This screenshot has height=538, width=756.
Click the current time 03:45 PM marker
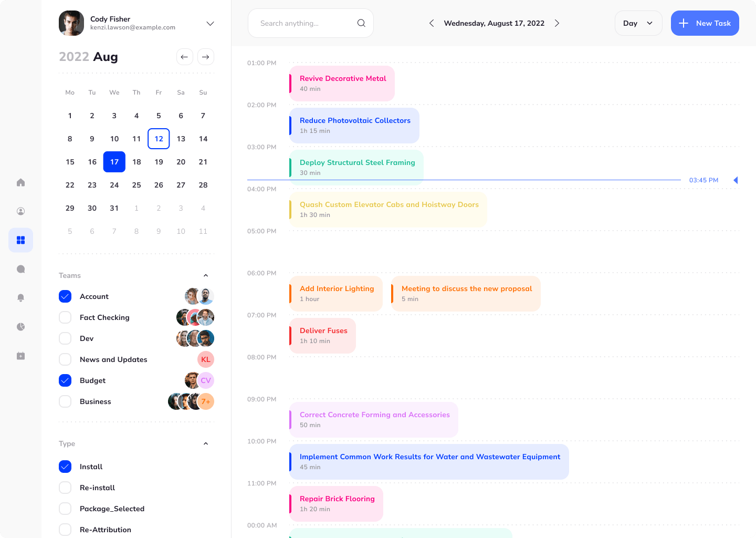703,180
